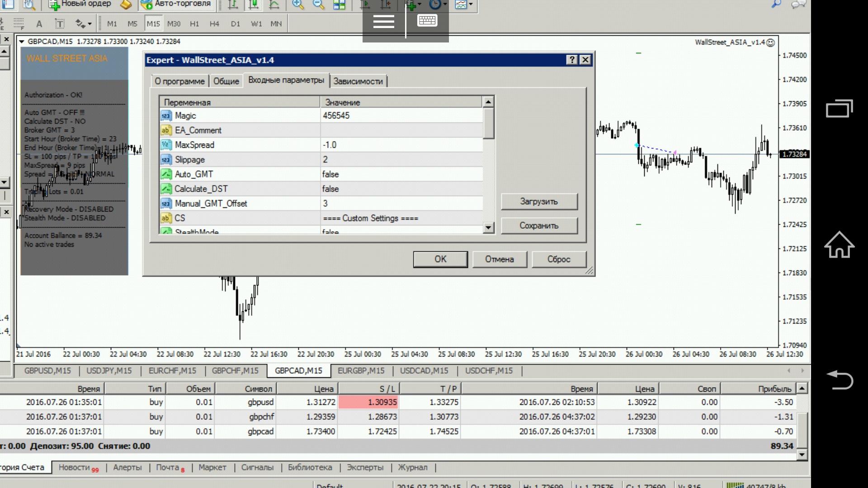Image resolution: width=868 pixels, height=488 pixels.
Task: Switch to M1 timeframe
Action: pyautogui.click(x=112, y=24)
